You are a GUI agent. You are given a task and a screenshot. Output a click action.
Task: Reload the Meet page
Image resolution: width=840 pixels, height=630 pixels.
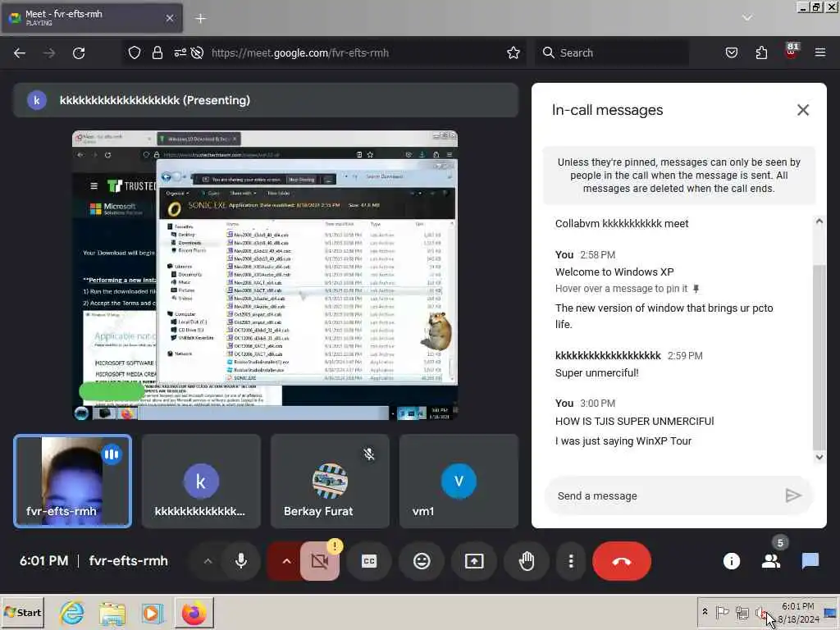coord(79,53)
